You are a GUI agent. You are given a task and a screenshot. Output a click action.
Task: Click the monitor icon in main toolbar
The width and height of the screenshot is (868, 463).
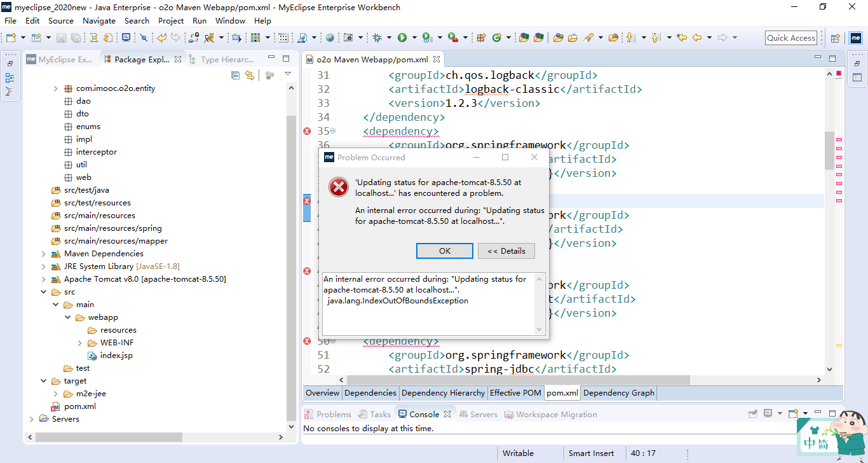pyautogui.click(x=126, y=38)
